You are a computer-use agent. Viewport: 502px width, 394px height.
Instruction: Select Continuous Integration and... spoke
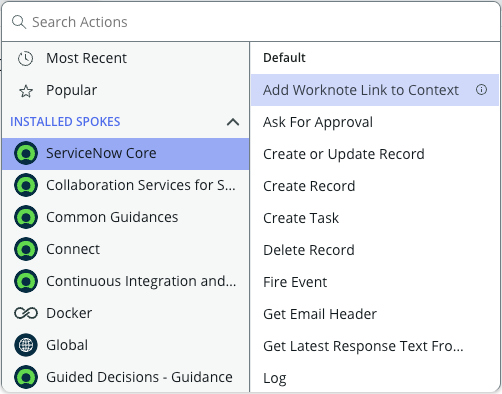pos(126,281)
